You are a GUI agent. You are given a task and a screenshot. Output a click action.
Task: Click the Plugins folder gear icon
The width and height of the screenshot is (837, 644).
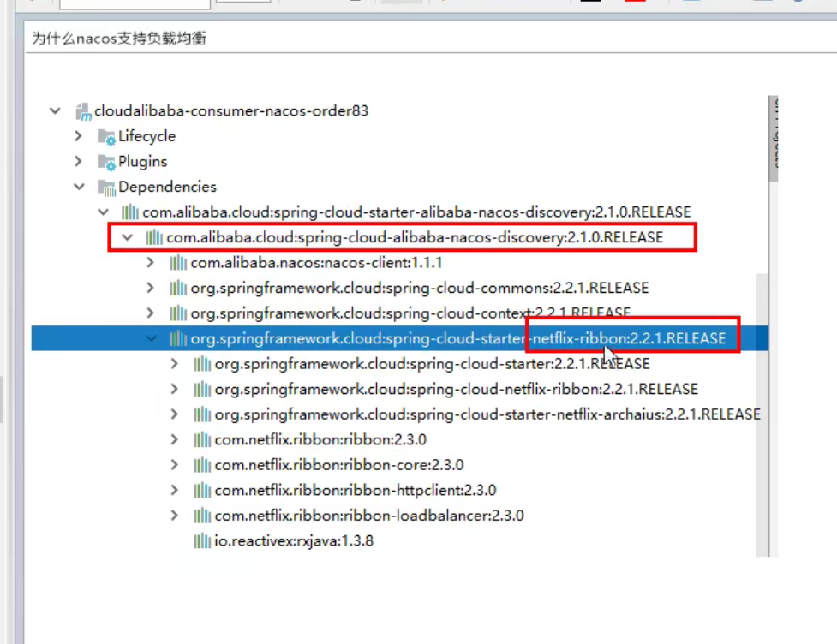click(x=106, y=162)
